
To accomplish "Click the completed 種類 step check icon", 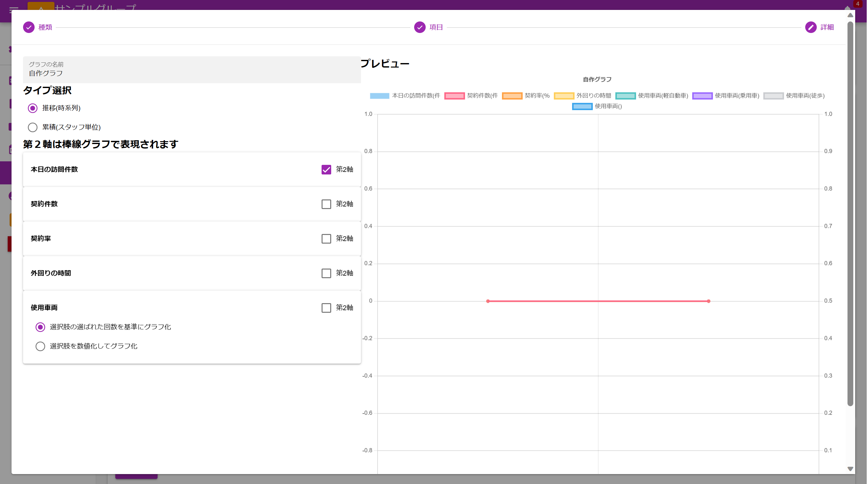I will coord(29,27).
